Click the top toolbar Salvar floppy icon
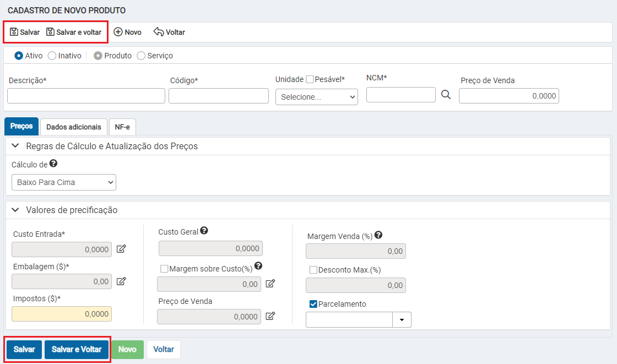Viewport: 617px width, 364px height. coord(14,32)
